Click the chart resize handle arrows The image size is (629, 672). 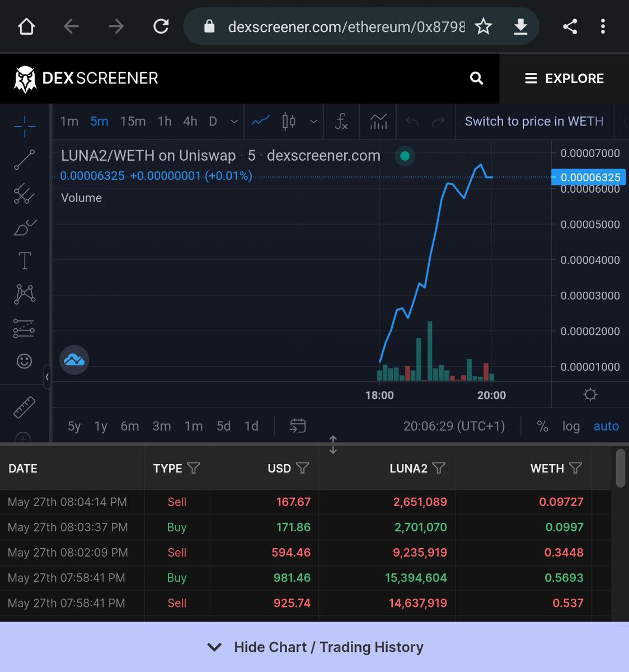click(x=333, y=445)
